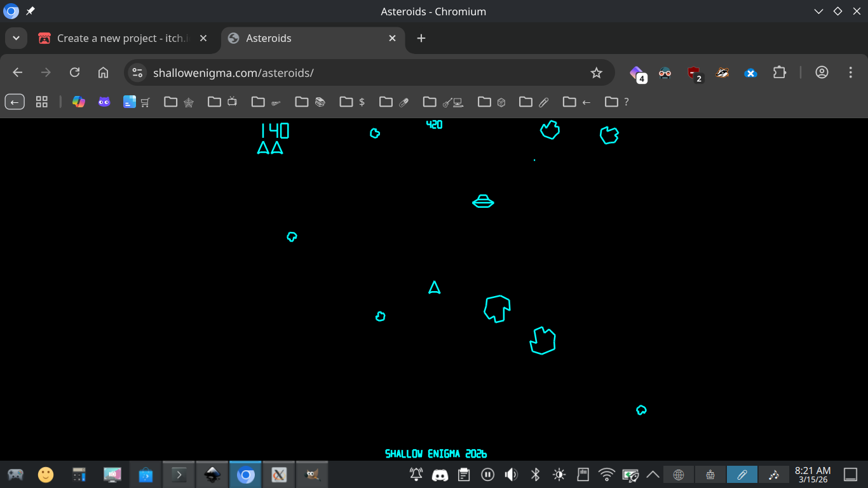This screenshot has width=868, height=488.
Task: Open screen brightness tray icon
Action: point(559,475)
